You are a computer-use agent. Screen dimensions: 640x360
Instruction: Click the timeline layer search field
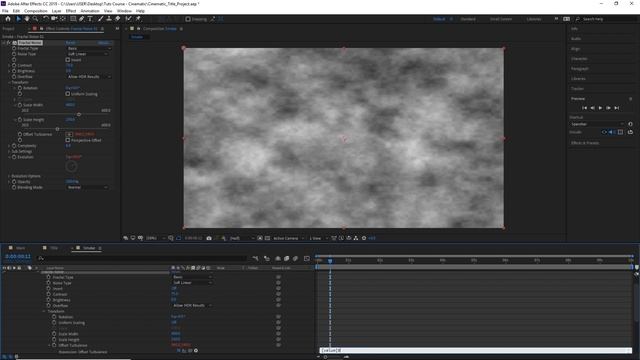point(143,258)
